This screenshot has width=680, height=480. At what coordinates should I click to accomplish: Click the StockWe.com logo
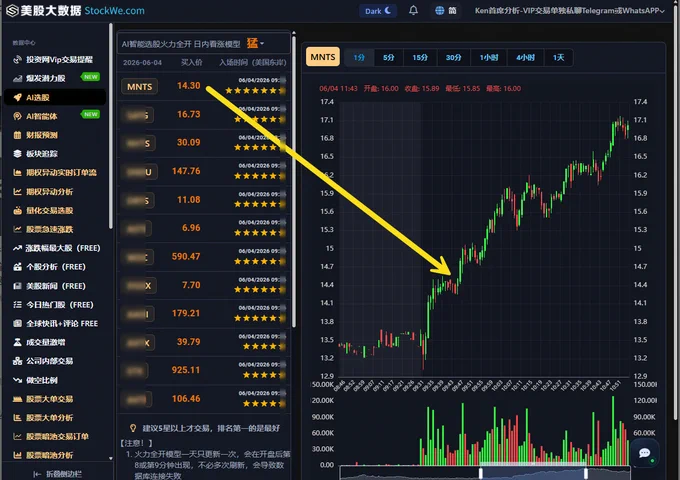[75, 11]
